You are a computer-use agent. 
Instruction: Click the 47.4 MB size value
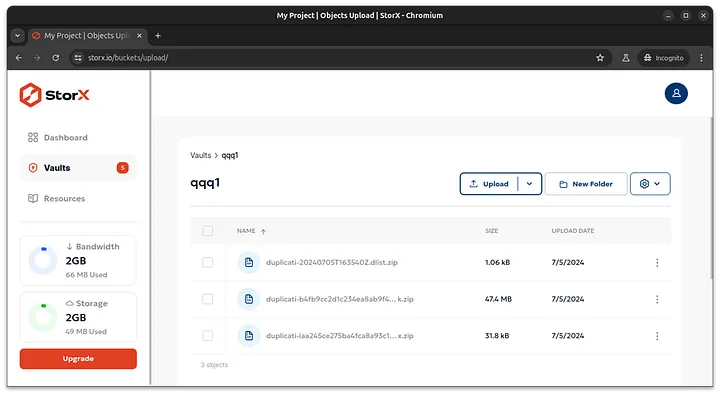pyautogui.click(x=498, y=299)
